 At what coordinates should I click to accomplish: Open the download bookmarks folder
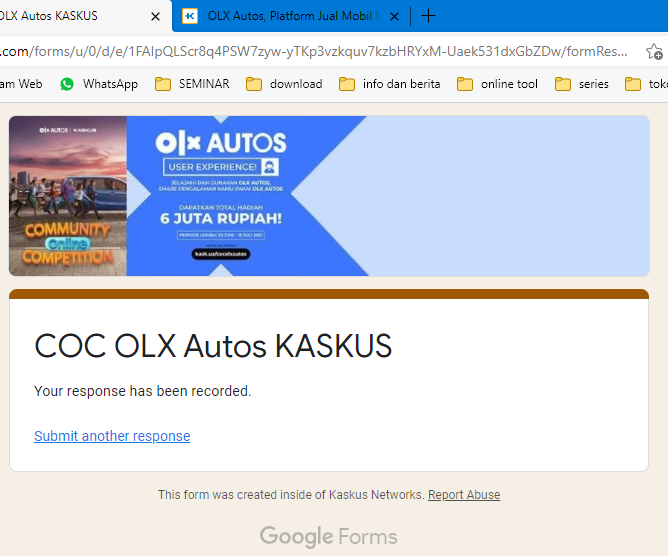(x=284, y=84)
